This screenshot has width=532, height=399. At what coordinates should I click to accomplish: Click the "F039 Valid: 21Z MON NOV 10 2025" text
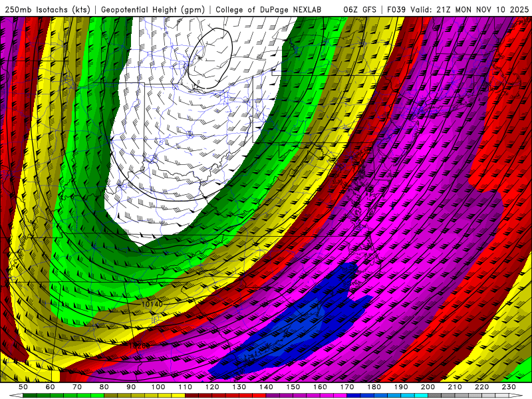458,10
